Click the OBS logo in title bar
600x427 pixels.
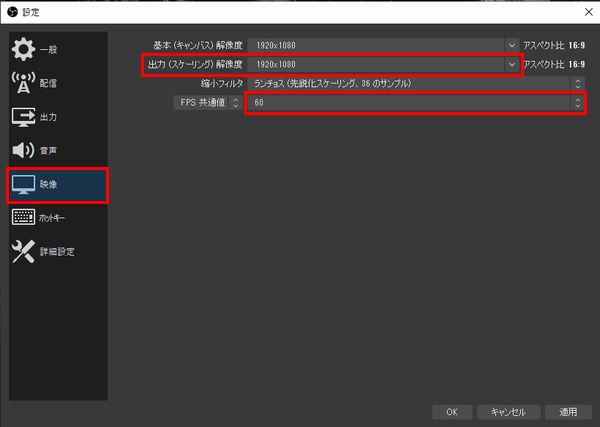[12, 12]
